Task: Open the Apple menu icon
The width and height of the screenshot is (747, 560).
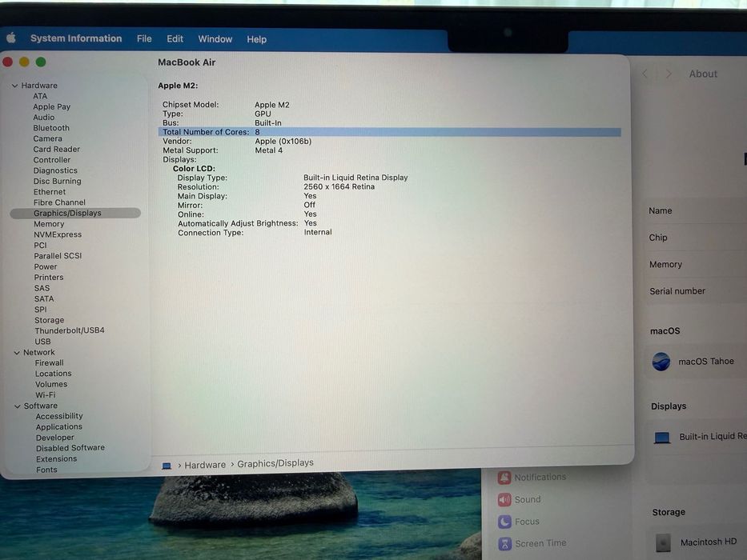Action: pos(11,38)
